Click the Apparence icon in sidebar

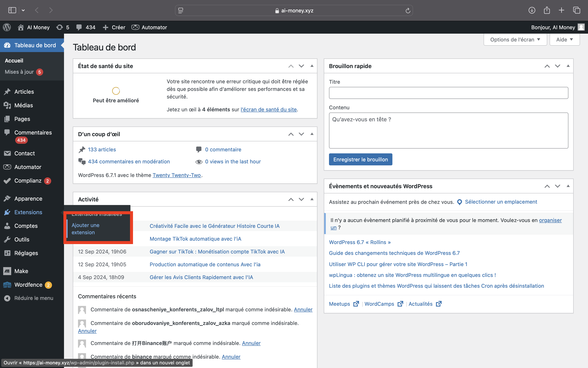tap(7, 198)
